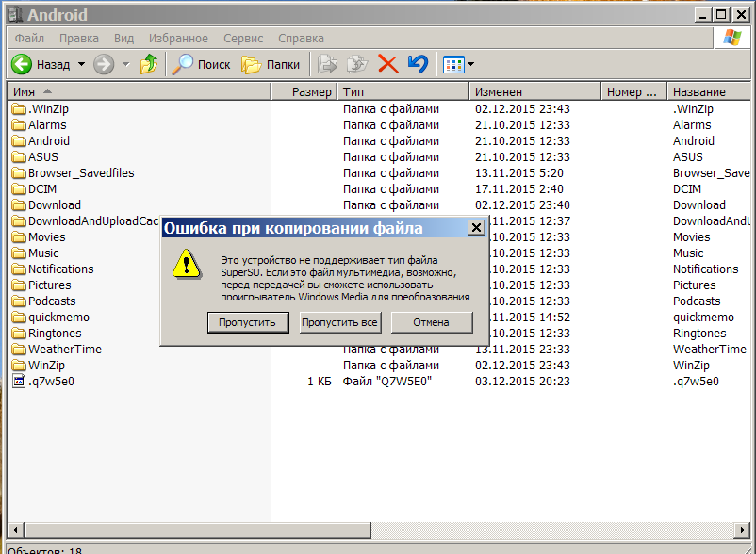Click the Windows flag logo at top right

tap(731, 38)
